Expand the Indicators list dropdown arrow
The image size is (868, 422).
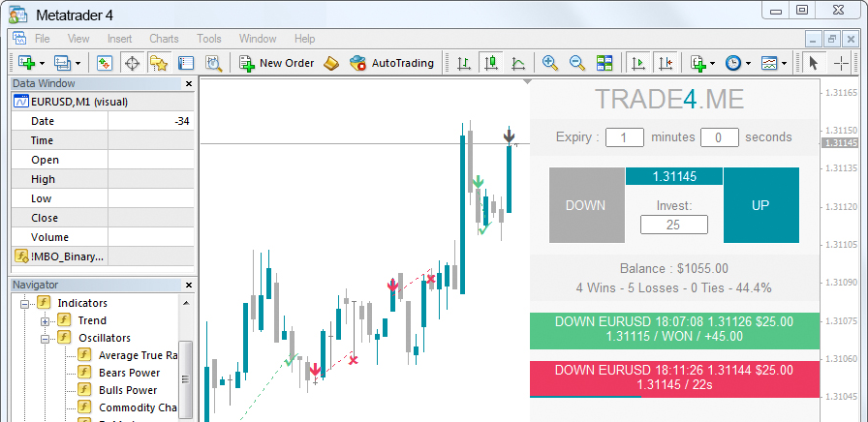pyautogui.click(x=712, y=64)
